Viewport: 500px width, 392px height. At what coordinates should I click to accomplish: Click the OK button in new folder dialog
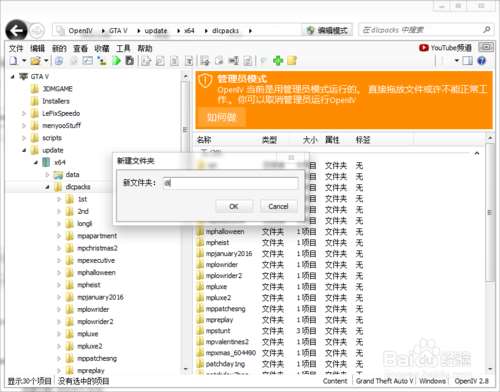tap(234, 206)
